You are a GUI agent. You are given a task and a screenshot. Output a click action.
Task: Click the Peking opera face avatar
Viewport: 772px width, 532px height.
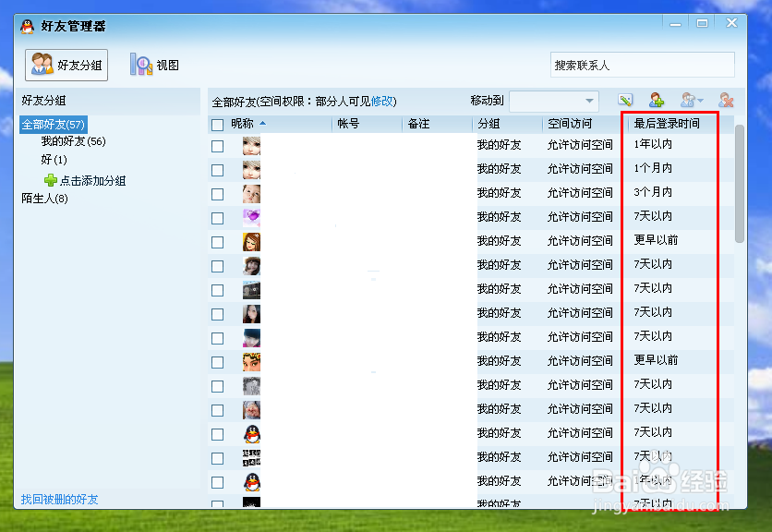(x=251, y=362)
